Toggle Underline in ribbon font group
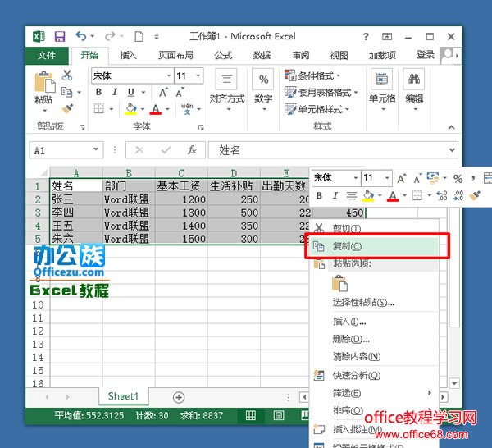Viewport: 492px width, 448px height. click(131, 92)
